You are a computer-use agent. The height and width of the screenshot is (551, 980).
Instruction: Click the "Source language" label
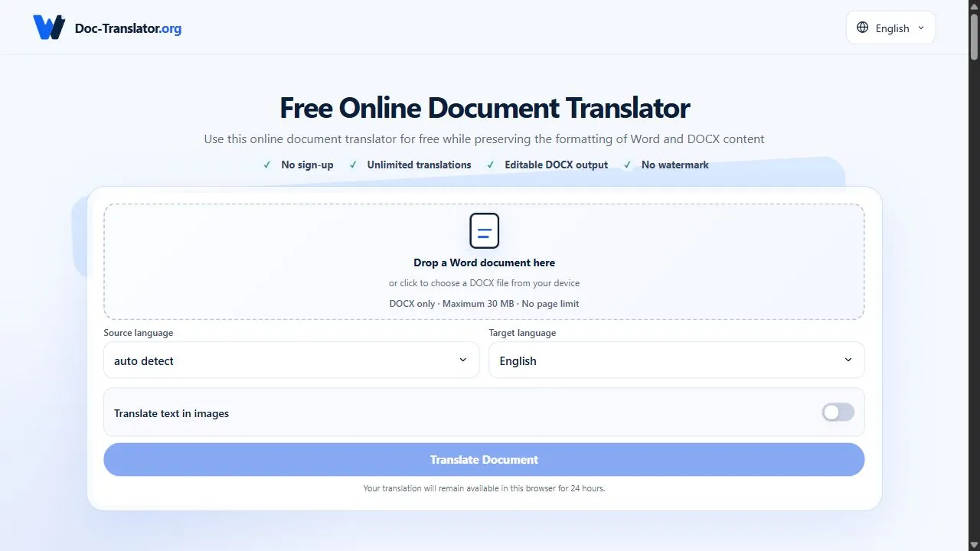click(x=139, y=333)
